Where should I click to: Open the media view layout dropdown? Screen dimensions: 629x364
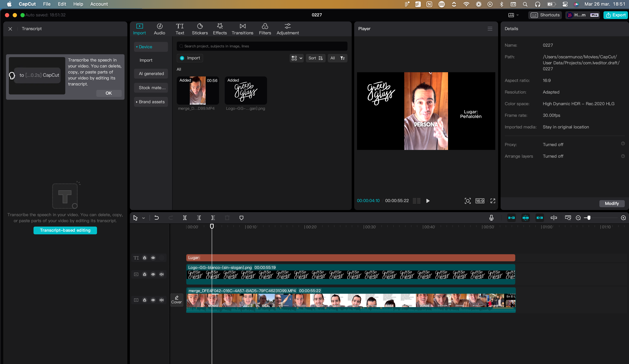pyautogui.click(x=296, y=58)
